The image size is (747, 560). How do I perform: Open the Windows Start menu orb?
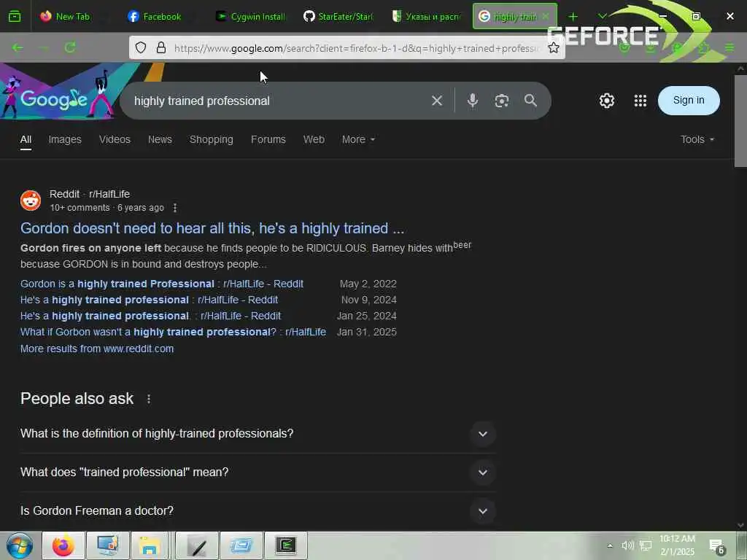click(20, 545)
